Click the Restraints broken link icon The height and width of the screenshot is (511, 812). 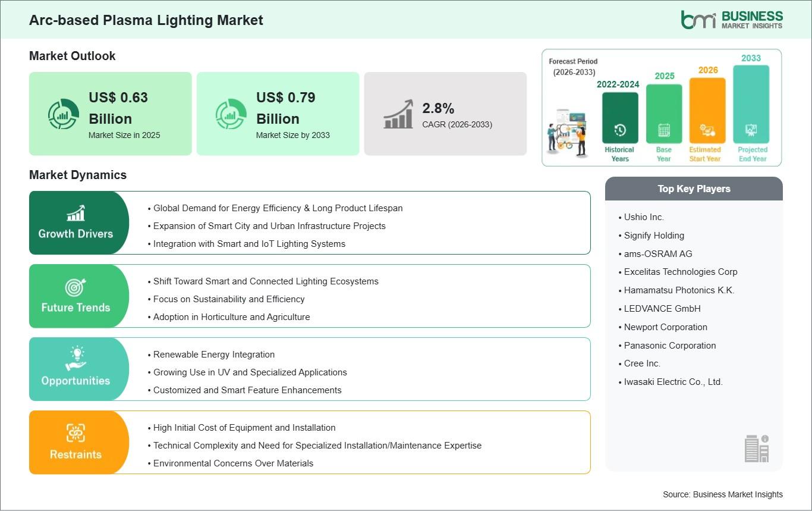tap(75, 432)
